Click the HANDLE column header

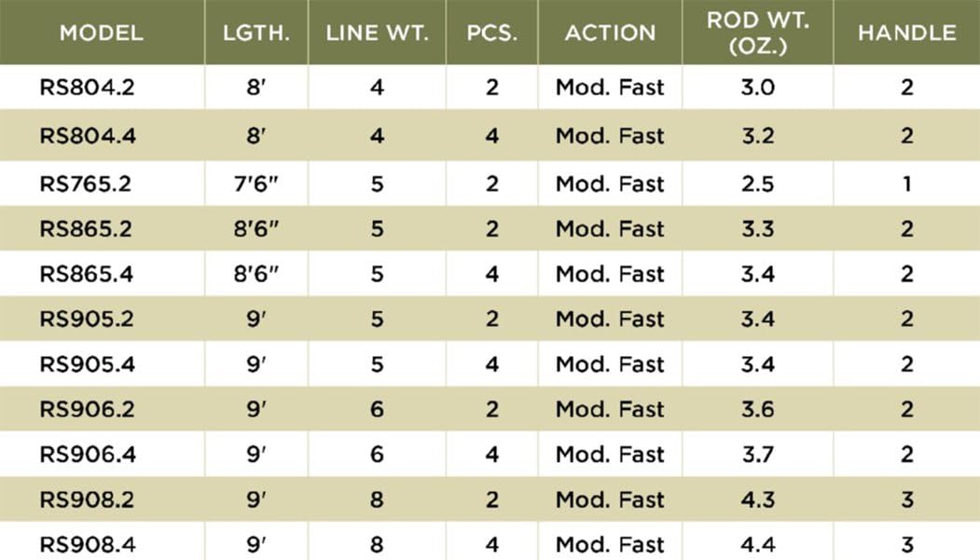tap(906, 34)
